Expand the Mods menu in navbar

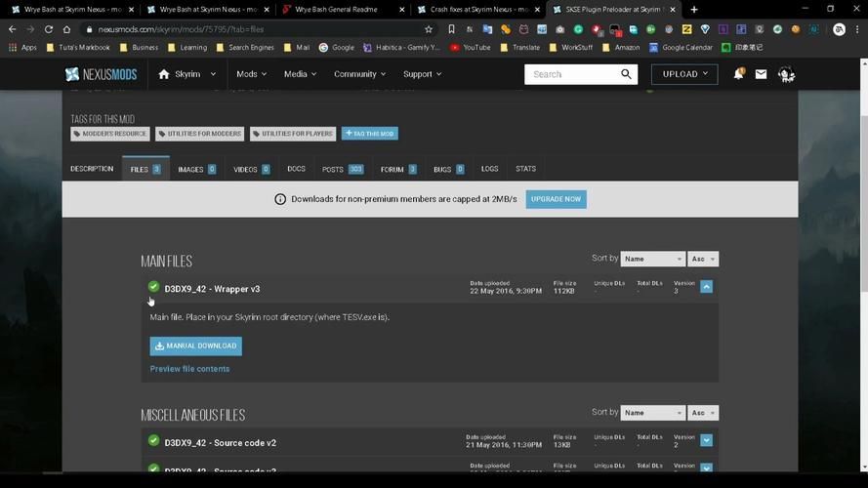(x=252, y=74)
